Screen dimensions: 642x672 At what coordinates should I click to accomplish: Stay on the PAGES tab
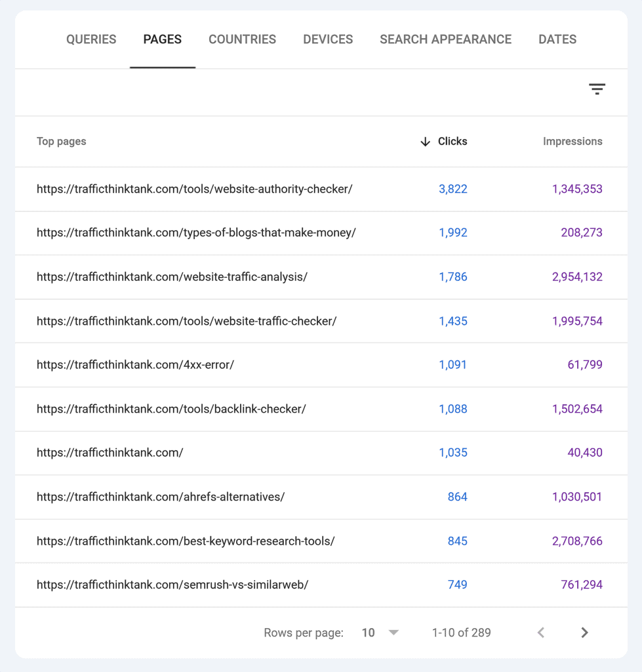162,39
